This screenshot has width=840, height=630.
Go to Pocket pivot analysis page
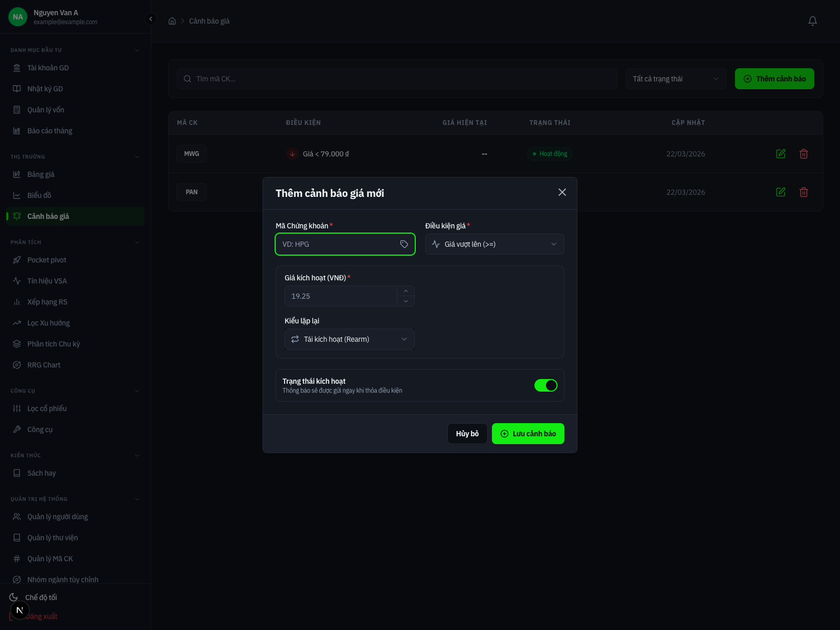coord(47,260)
